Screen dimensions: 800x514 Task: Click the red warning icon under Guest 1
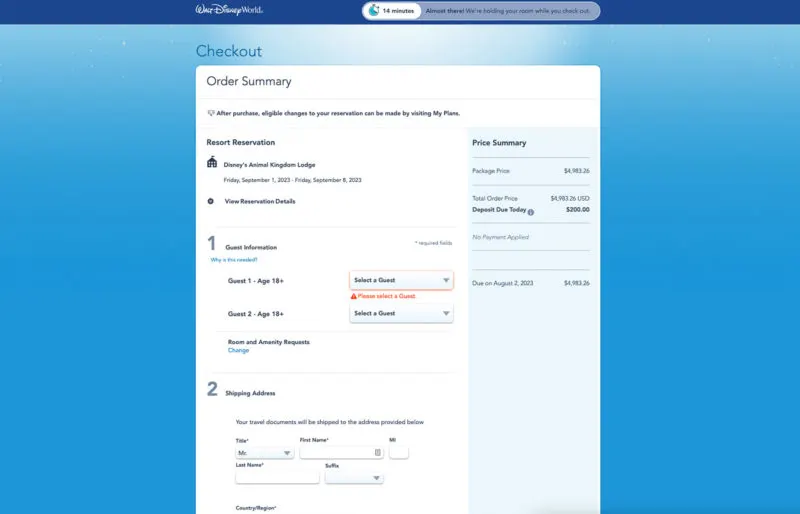(x=354, y=296)
